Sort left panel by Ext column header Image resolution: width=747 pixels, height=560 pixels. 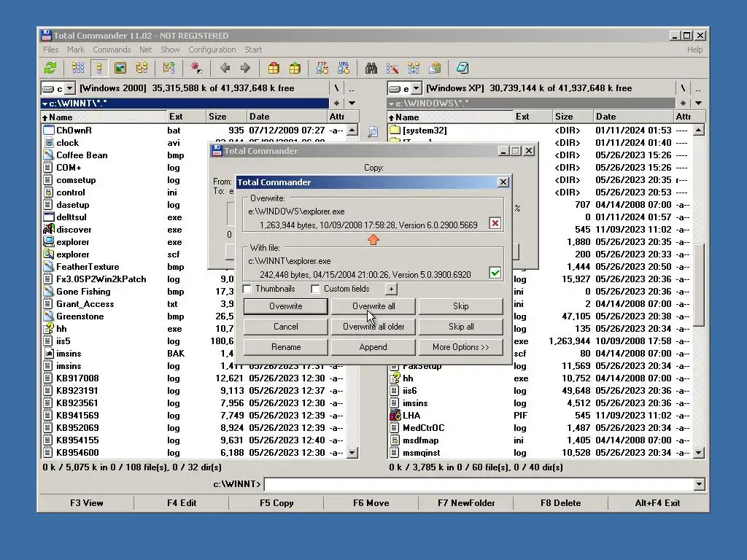coord(186,117)
